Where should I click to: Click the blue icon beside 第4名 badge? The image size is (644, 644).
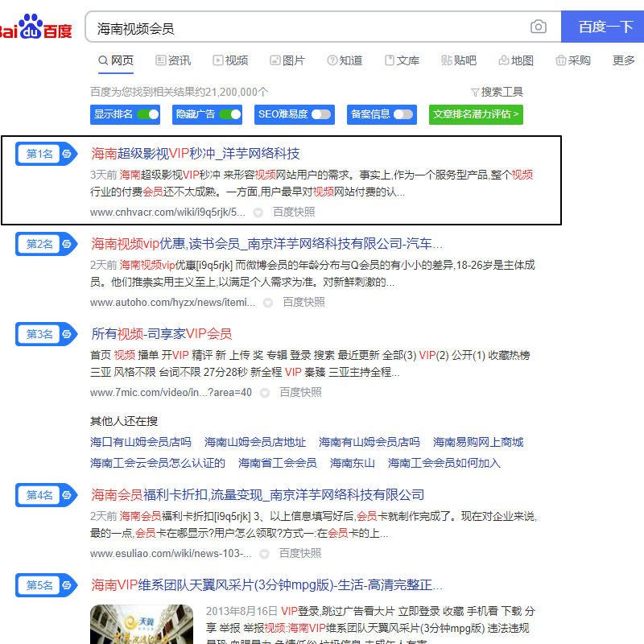pos(67,495)
